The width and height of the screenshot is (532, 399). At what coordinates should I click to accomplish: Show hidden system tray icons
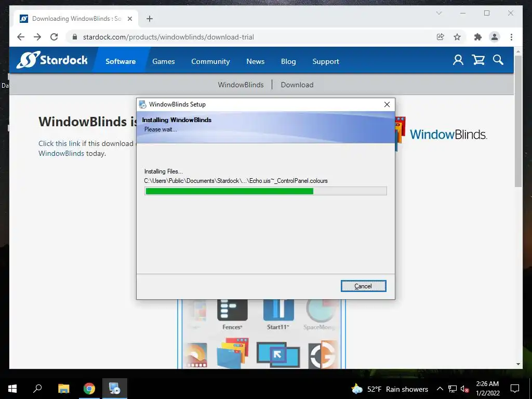(440, 389)
